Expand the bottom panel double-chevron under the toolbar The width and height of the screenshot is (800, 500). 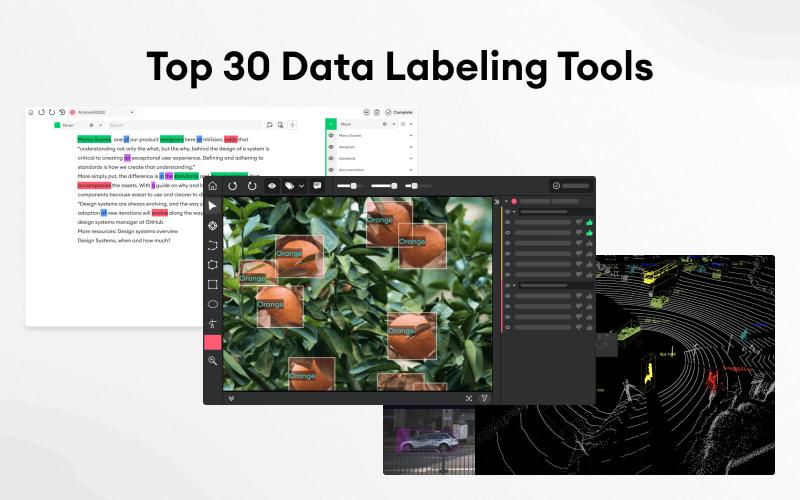tap(232, 397)
